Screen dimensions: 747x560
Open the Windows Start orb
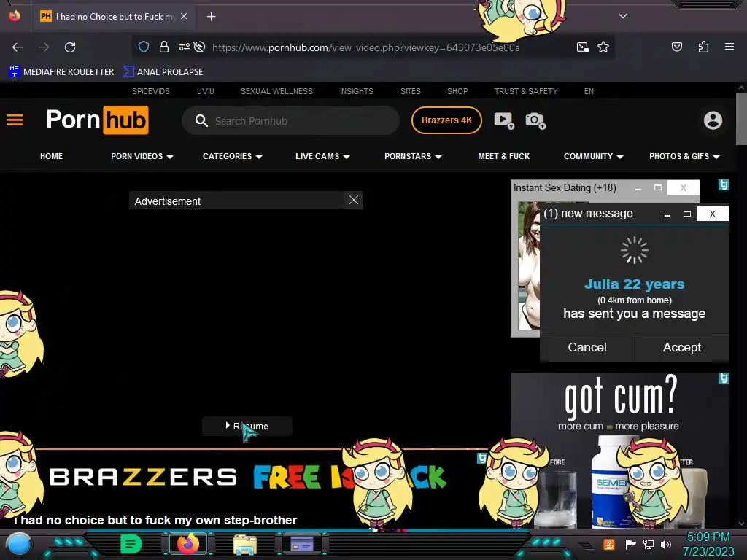[x=19, y=545]
